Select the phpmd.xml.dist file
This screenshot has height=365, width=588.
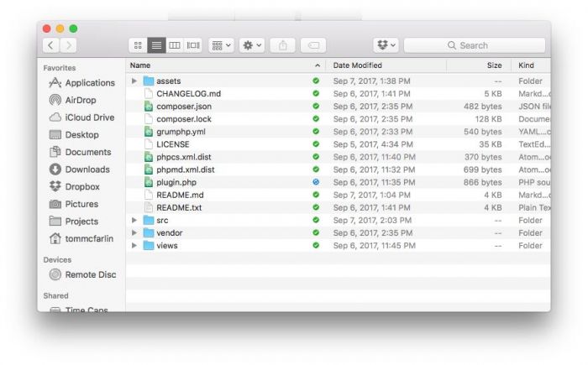tap(186, 169)
